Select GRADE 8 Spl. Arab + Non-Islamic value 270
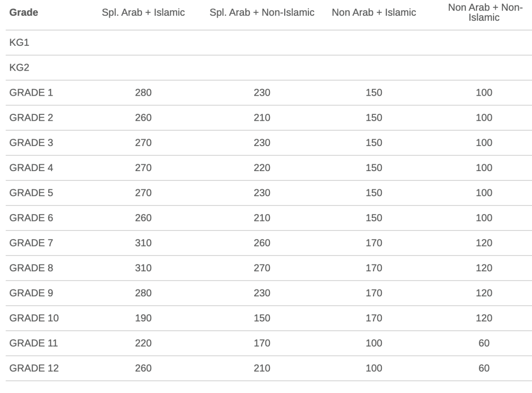Viewport: 532px width, 393px height. tap(262, 268)
